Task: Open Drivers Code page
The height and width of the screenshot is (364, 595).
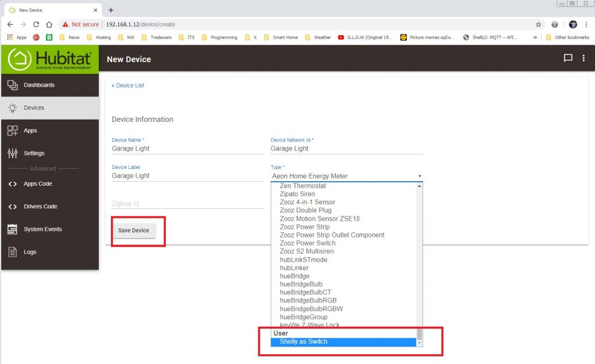Action: [x=50, y=206]
